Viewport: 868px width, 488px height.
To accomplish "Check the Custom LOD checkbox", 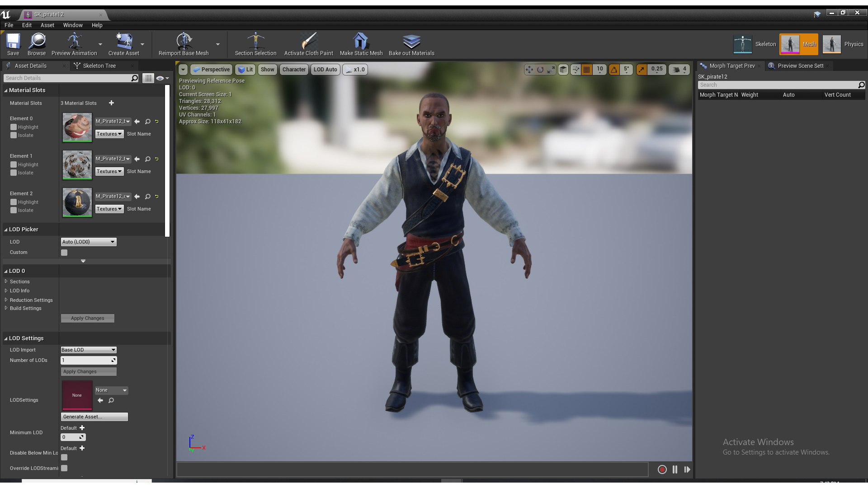I will click(64, 253).
